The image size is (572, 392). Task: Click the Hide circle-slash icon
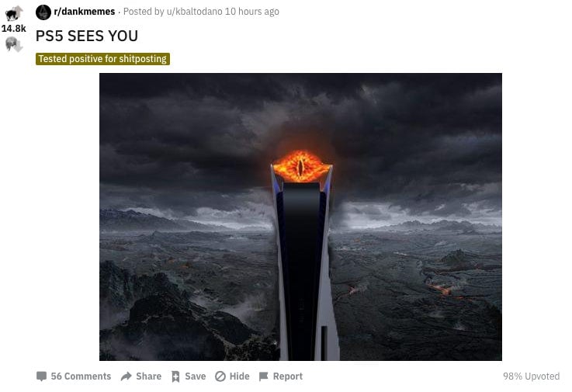[220, 376]
